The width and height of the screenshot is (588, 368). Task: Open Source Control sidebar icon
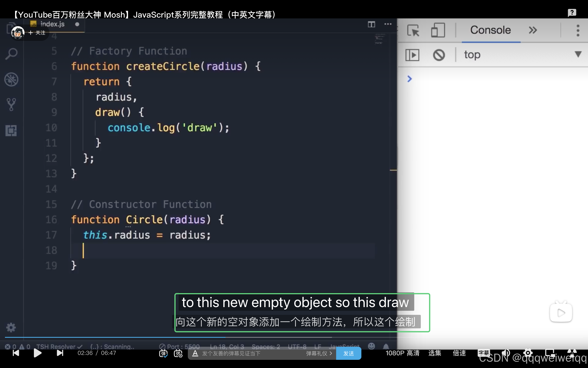[x=11, y=105]
